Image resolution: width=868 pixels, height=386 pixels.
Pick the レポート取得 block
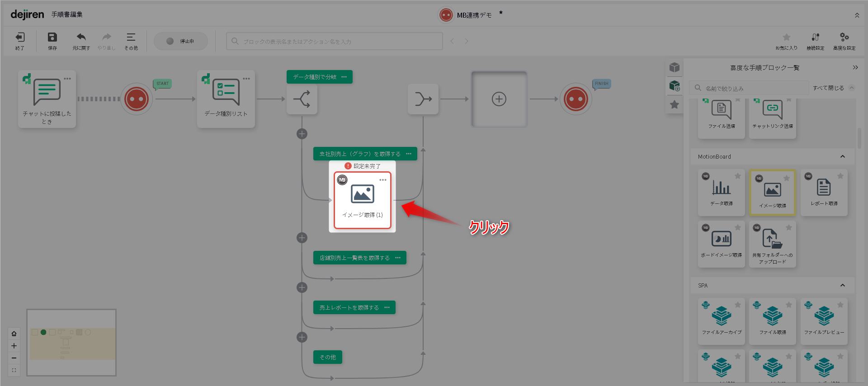point(824,193)
